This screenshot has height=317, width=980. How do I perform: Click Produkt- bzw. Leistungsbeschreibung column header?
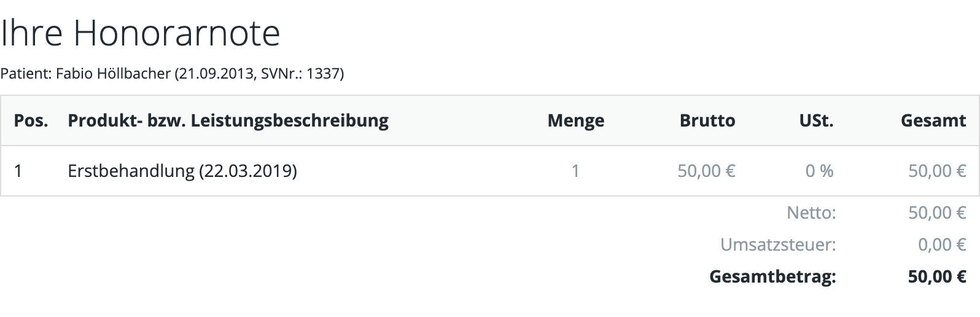point(228,120)
